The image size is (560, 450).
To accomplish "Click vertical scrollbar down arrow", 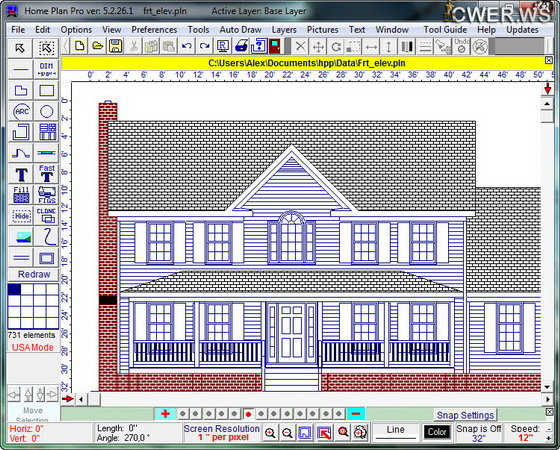I will 547,387.
